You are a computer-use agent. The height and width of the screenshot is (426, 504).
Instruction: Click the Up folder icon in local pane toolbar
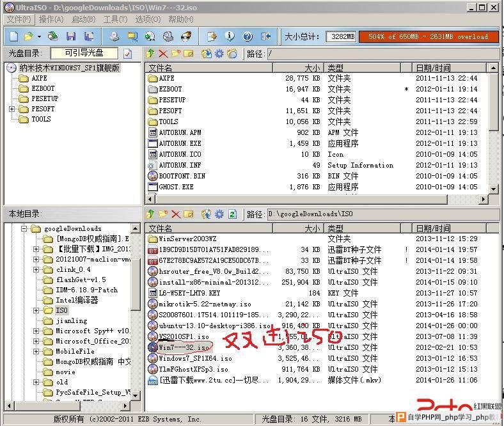(150, 214)
